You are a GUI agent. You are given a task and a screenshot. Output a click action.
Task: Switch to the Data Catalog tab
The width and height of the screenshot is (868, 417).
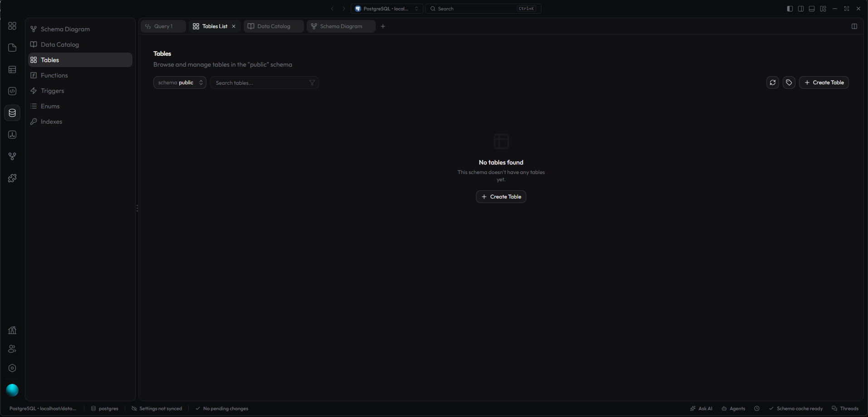(274, 26)
